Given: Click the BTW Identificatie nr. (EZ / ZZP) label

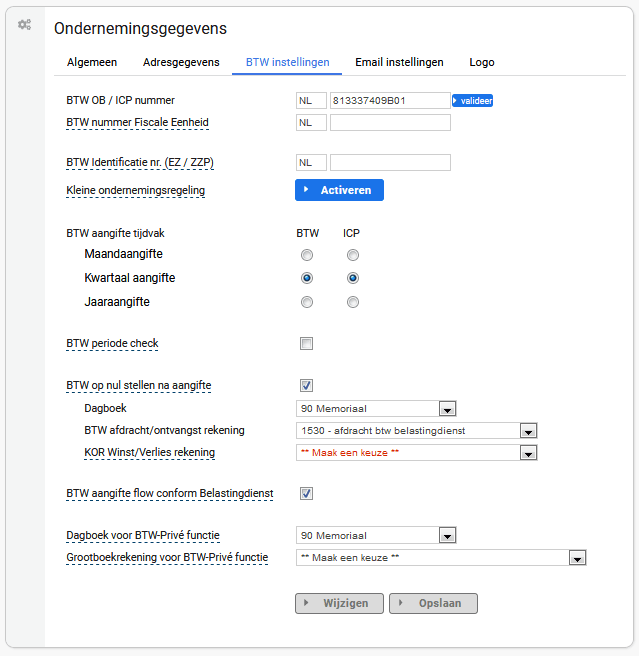Looking at the screenshot, I should 140,162.
